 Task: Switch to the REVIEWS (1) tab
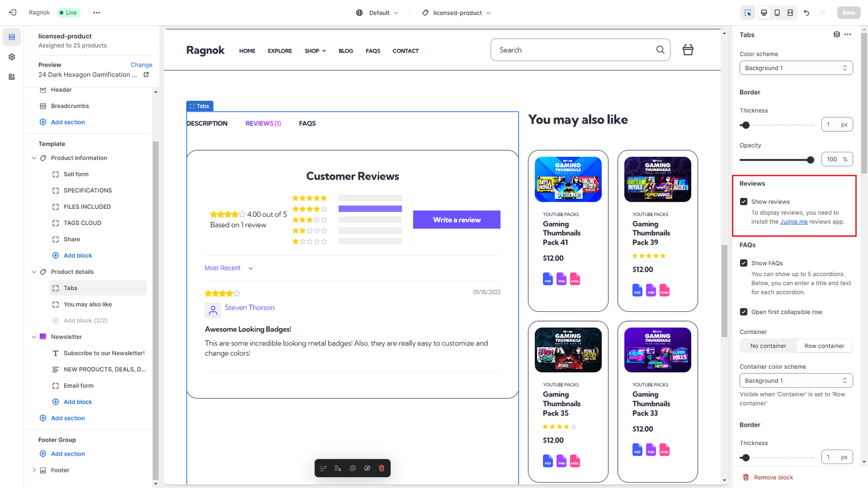[x=263, y=124]
